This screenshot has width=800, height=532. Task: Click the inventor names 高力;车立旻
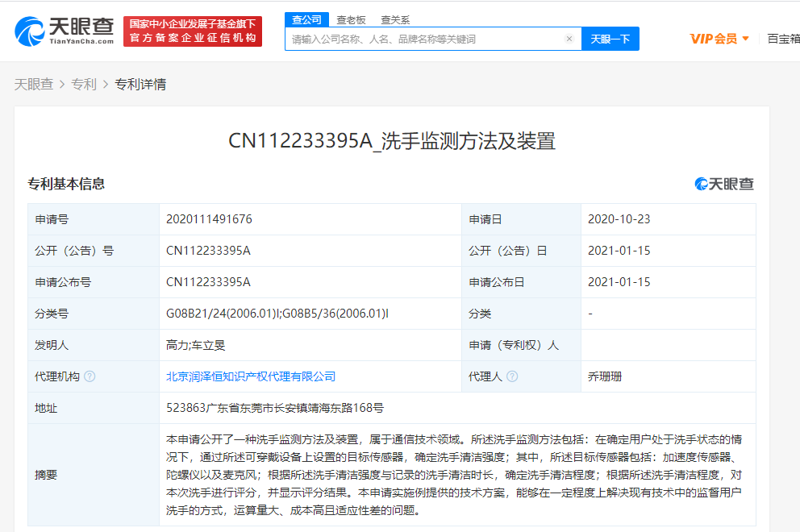tap(195, 345)
